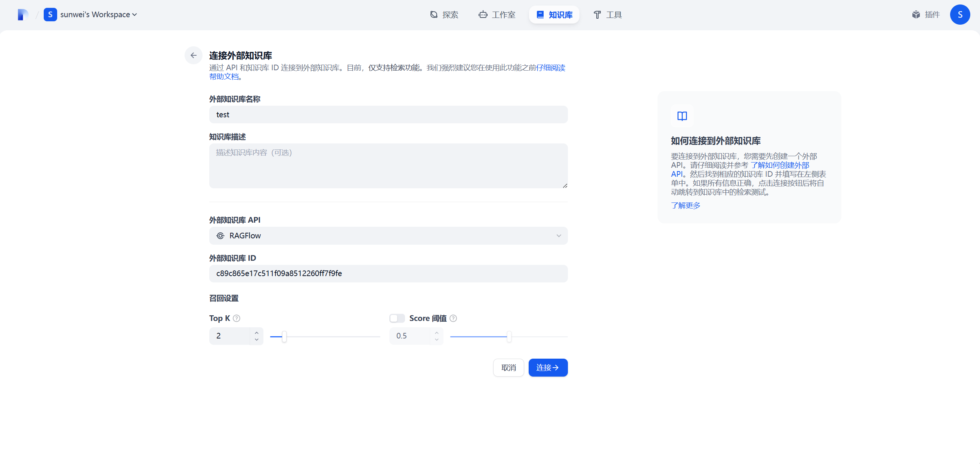Click the book icon in help panel
This screenshot has height=464, width=980.
pyautogui.click(x=682, y=116)
